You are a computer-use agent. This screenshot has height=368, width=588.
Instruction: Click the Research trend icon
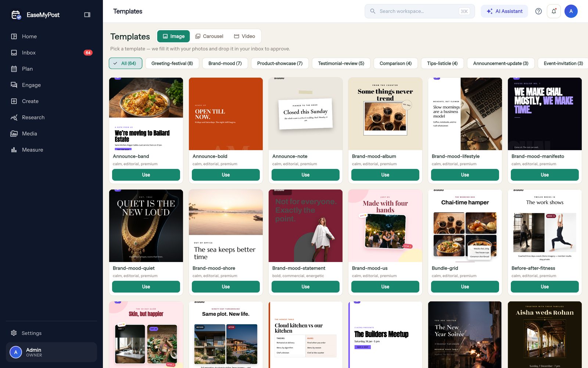click(14, 117)
